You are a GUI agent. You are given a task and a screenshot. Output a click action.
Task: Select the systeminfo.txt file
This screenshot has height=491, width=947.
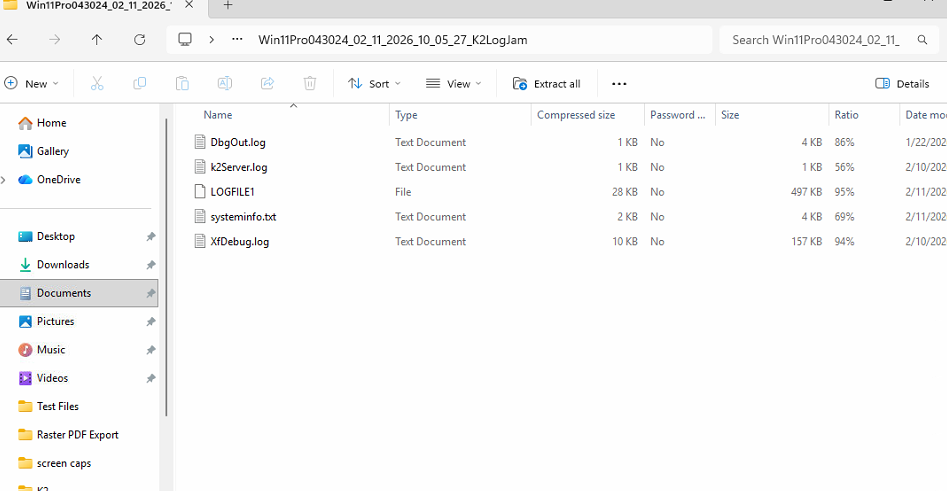coord(243,217)
